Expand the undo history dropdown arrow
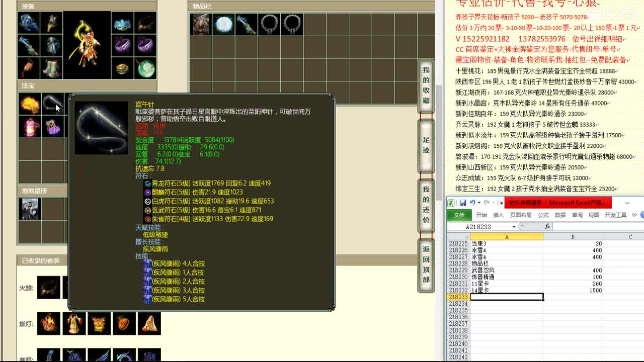Viewport: 644px width, 362px height. coord(478,203)
